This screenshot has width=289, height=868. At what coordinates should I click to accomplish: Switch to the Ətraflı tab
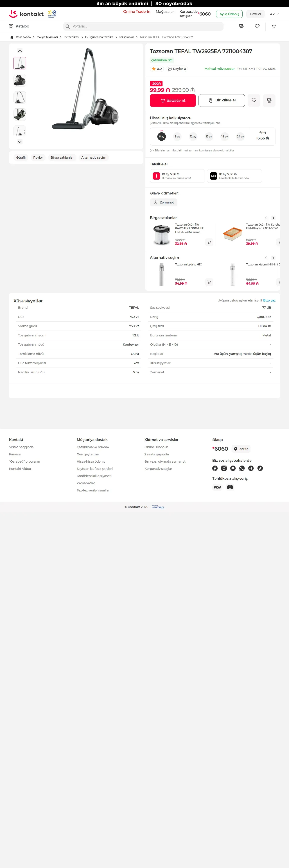tap(21, 158)
